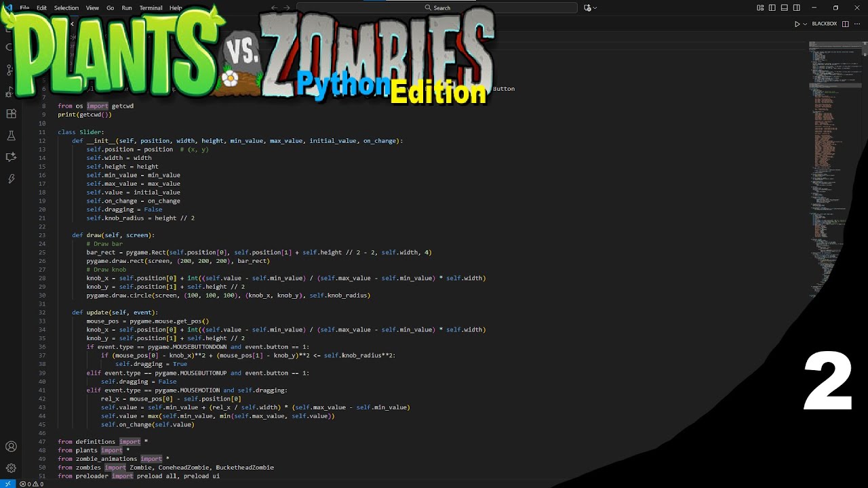Open the Selection menu
The image size is (868, 488).
[x=66, y=8]
